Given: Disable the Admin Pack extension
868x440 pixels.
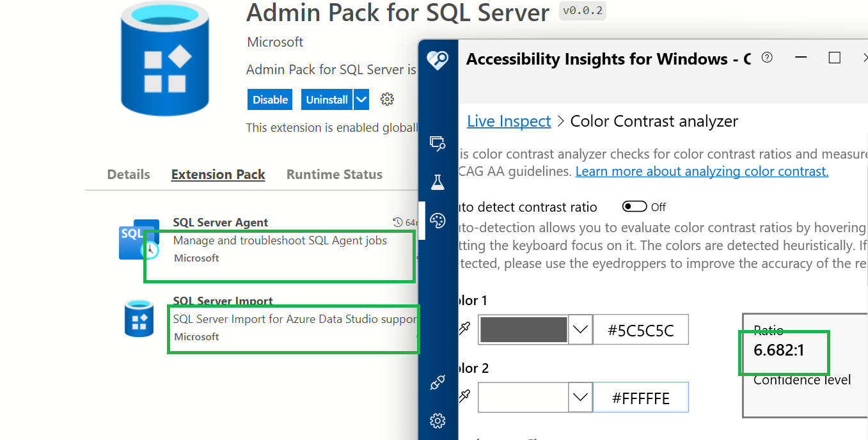Looking at the screenshot, I should pyautogui.click(x=269, y=99).
